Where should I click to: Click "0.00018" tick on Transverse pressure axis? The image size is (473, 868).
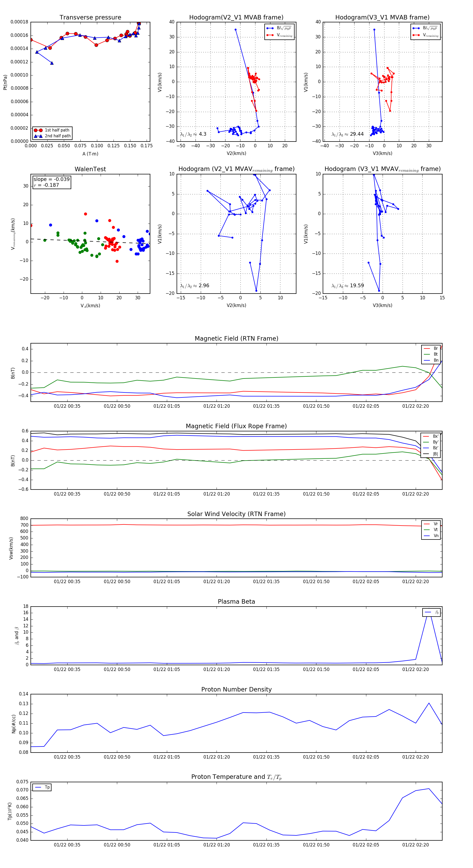[x=19, y=22]
